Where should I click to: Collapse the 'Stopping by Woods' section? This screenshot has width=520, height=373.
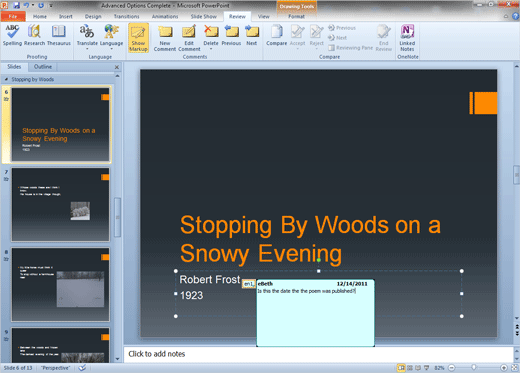click(x=6, y=79)
